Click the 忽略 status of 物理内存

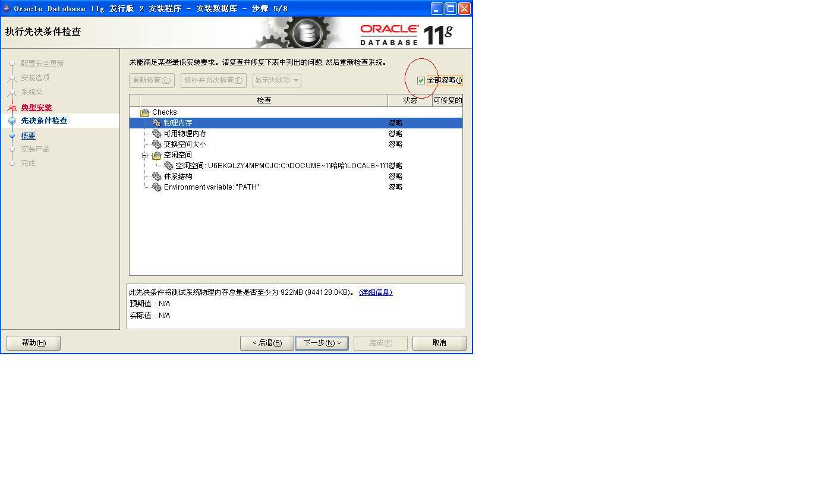pos(396,123)
